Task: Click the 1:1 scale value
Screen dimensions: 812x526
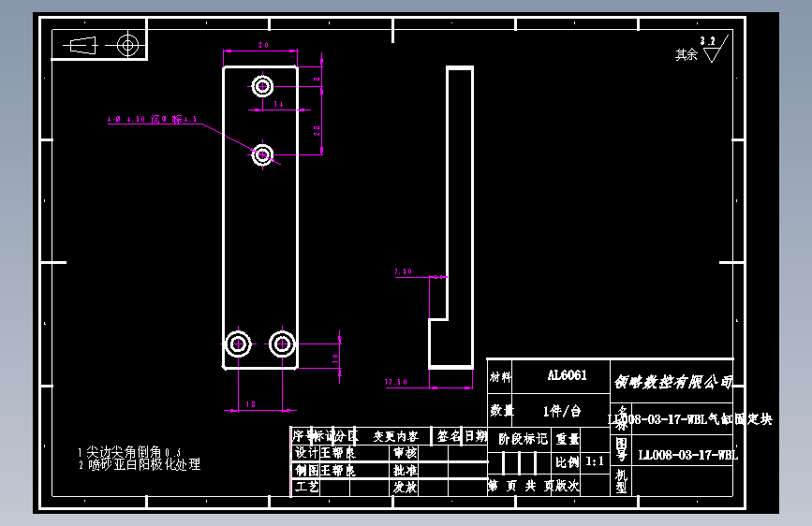Action: click(595, 460)
